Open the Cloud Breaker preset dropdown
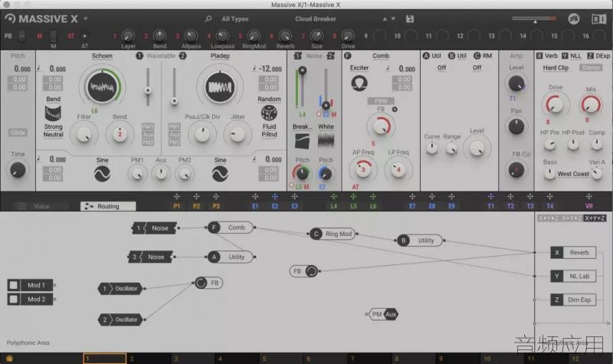The height and width of the screenshot is (364, 613). pos(316,18)
